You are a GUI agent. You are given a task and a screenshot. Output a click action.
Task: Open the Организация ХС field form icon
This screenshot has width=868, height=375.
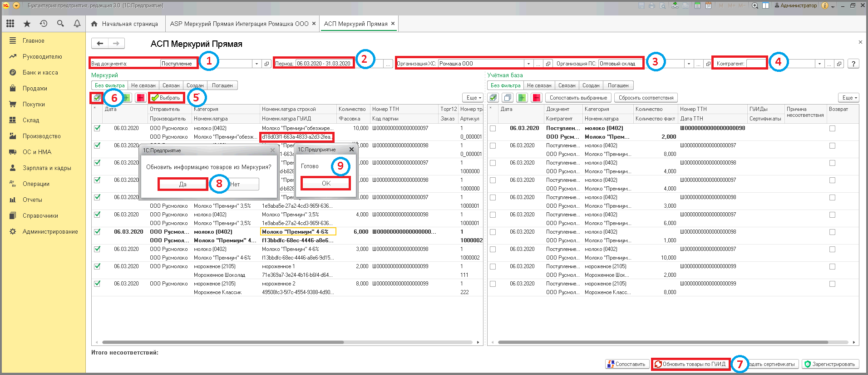548,64
